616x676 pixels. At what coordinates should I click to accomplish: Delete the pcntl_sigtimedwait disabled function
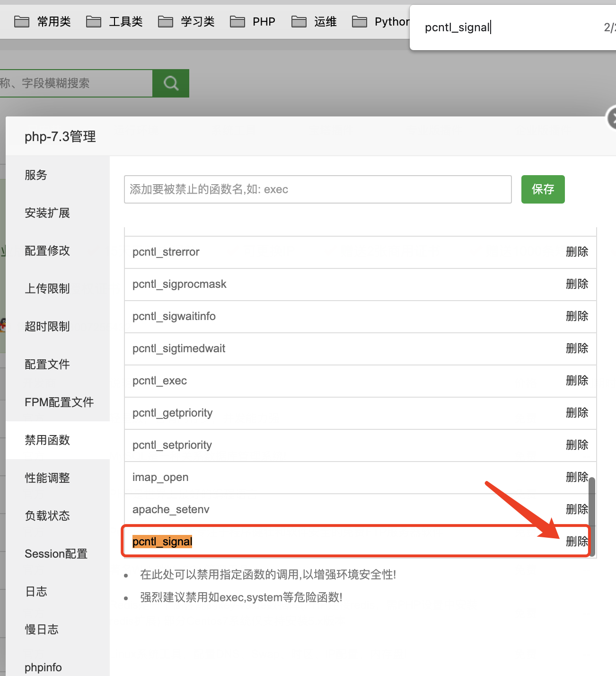(x=577, y=348)
